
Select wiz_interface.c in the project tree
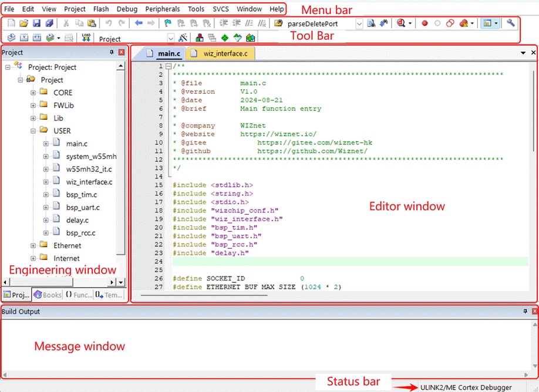pos(89,182)
